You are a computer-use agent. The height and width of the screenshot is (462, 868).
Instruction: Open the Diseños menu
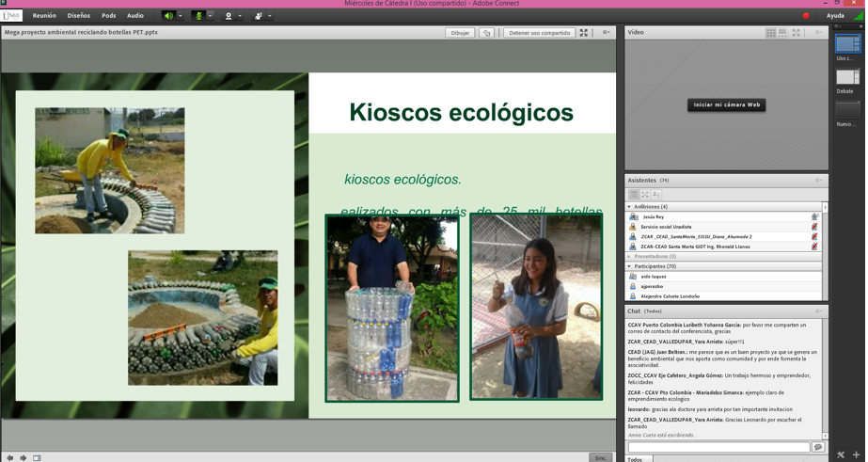[x=79, y=15]
